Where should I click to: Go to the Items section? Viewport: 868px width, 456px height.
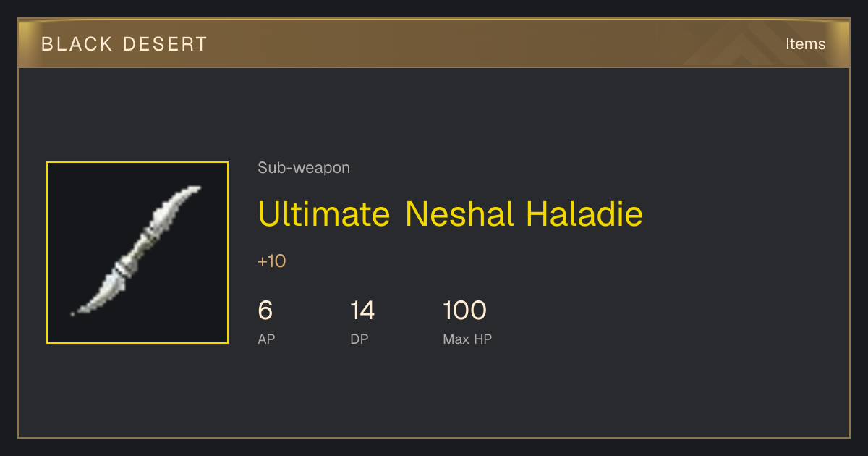(805, 43)
